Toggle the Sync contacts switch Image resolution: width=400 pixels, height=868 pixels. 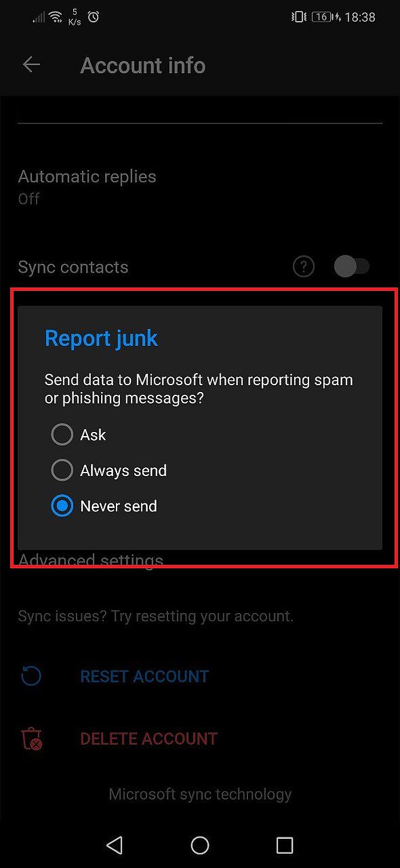(x=352, y=266)
